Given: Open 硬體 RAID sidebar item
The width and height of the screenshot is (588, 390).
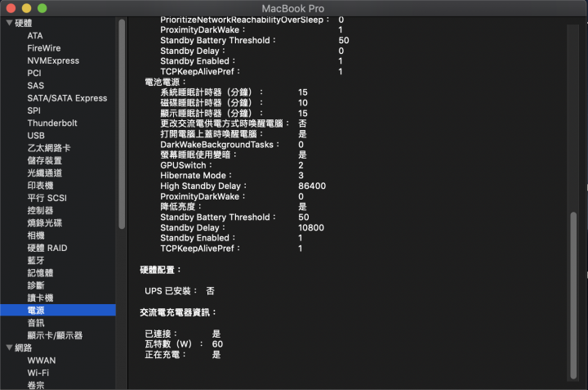Looking at the screenshot, I should (x=47, y=248).
